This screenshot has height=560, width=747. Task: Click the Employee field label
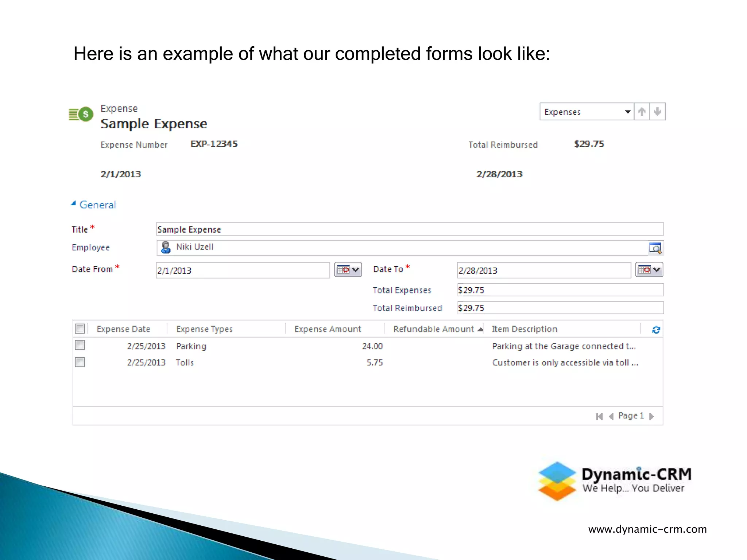(x=91, y=248)
